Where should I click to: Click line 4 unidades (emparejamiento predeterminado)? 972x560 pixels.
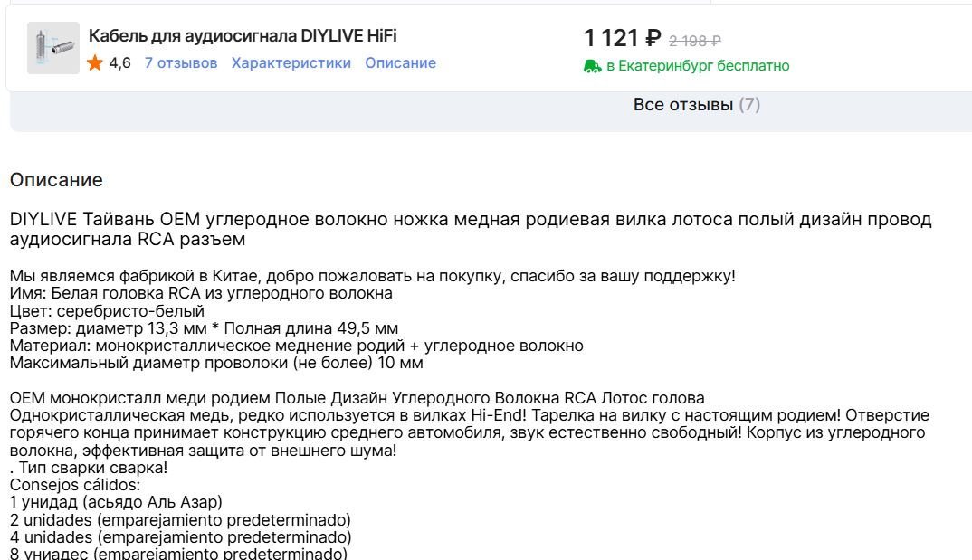pos(180,537)
